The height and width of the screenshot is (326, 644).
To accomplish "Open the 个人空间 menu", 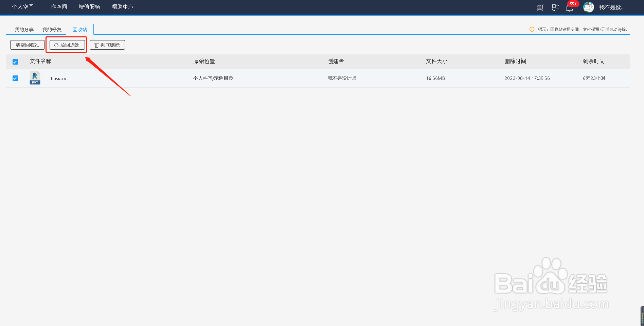I will (23, 7).
